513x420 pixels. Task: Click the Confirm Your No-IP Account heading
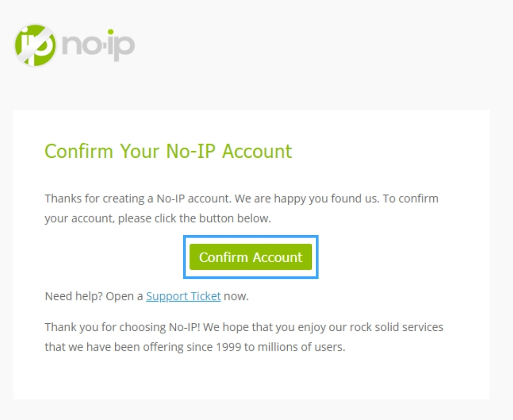pyautogui.click(x=168, y=151)
